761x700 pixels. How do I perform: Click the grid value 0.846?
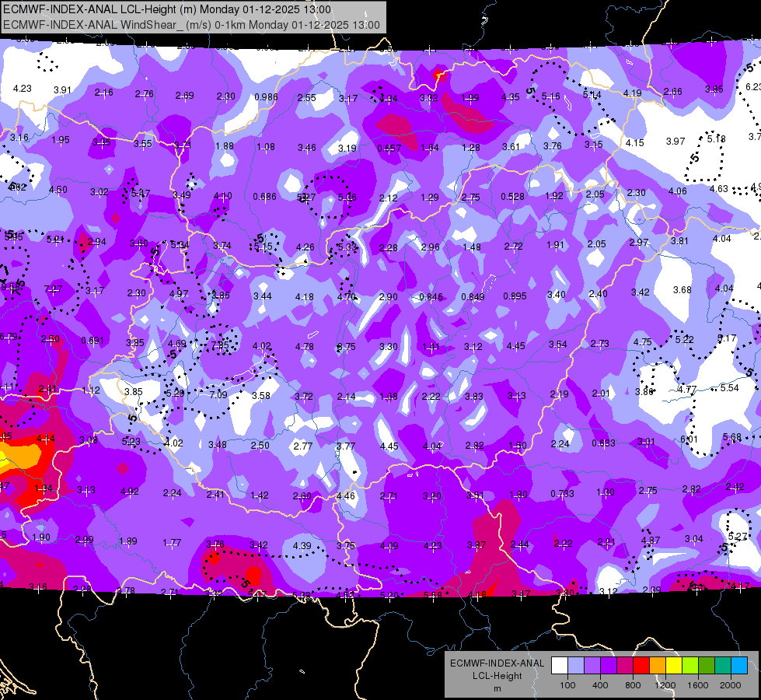click(431, 297)
